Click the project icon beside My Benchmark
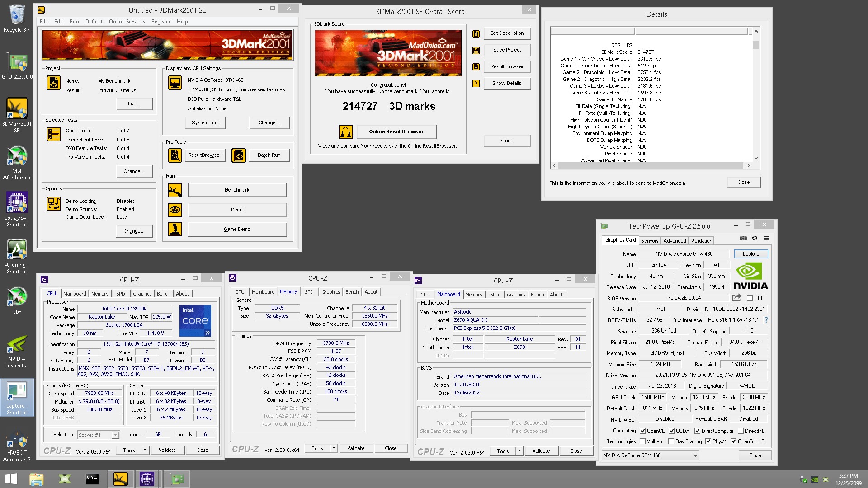 point(54,83)
